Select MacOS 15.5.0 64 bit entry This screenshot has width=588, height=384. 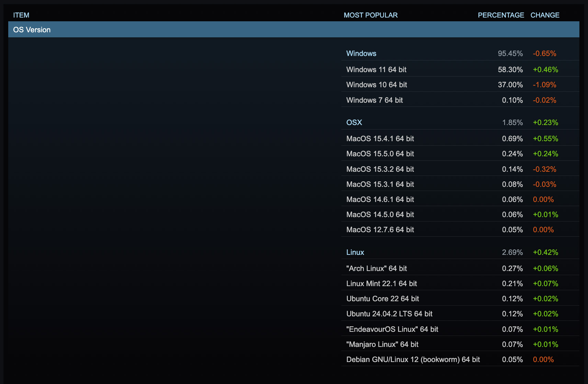point(460,154)
